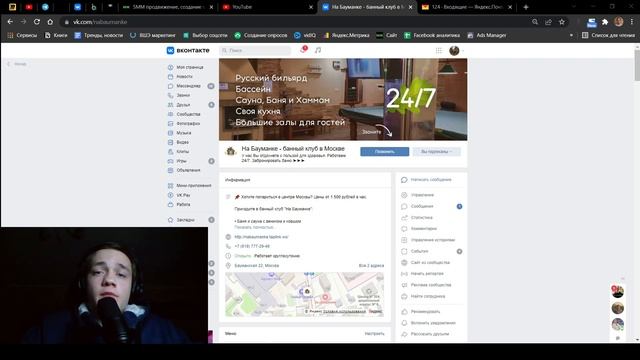640x360 pixels.
Task: Open Яндекс.Метрика bookmark
Action: coord(346,36)
